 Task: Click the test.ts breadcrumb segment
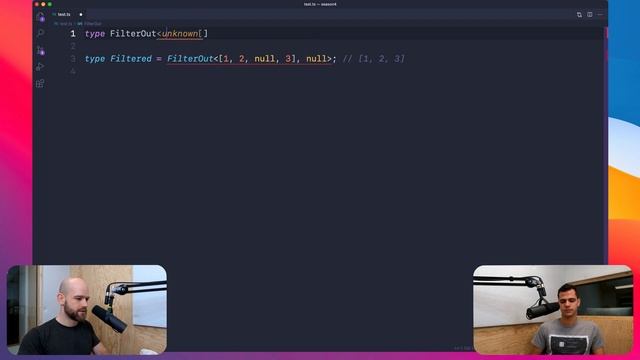point(63,24)
